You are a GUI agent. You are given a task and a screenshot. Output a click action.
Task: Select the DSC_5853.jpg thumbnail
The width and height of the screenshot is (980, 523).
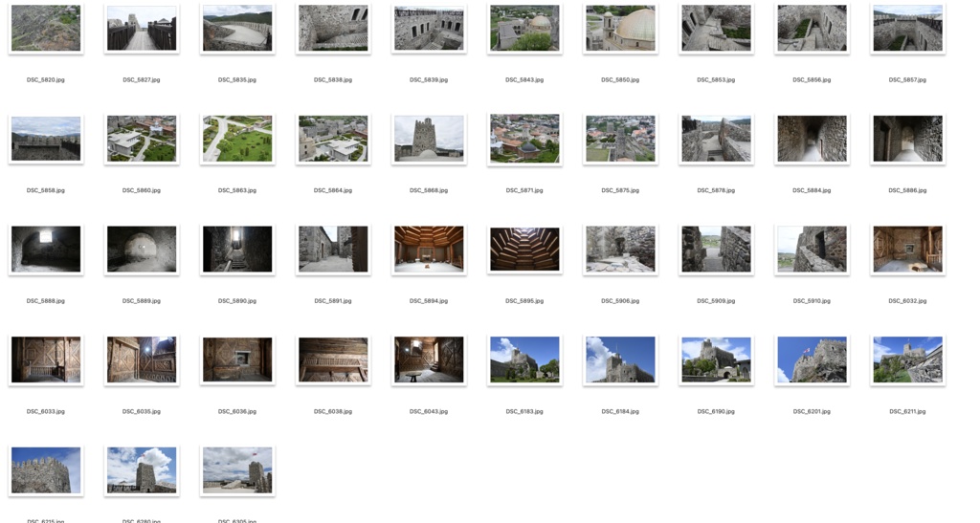coord(716,28)
